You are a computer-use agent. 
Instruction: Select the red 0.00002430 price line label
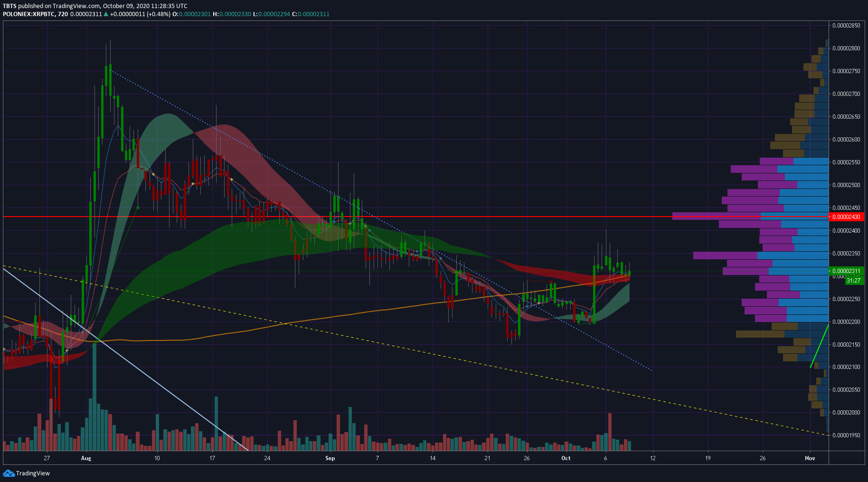(846, 217)
